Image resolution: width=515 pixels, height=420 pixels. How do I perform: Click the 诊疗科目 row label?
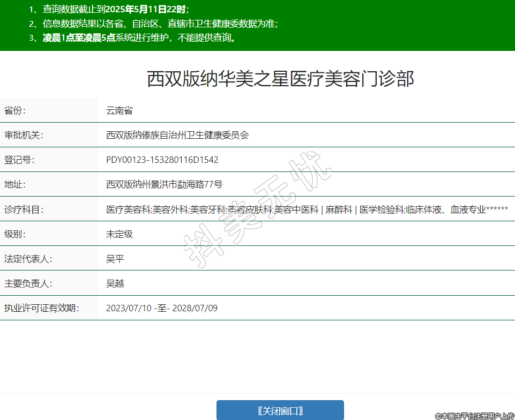click(24, 209)
